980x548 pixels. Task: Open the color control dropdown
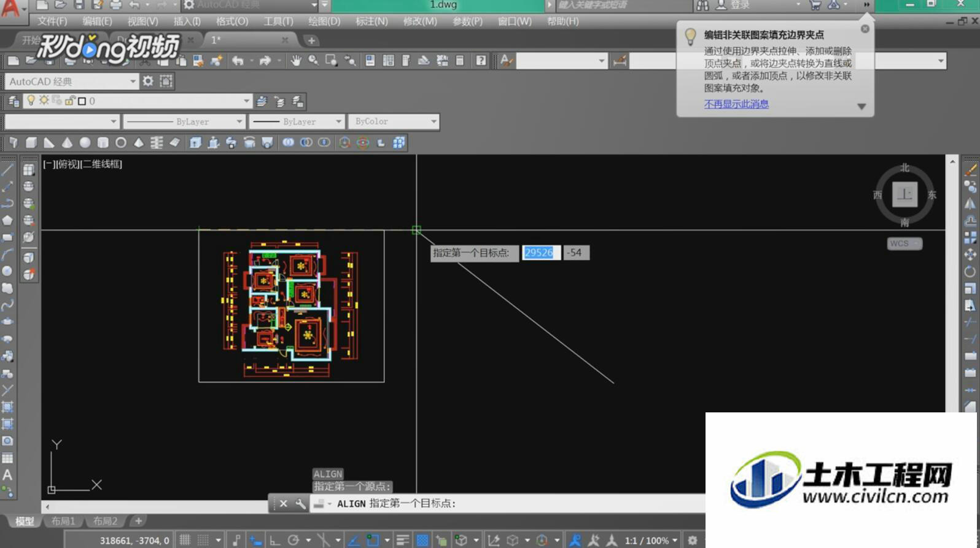pyautogui.click(x=61, y=122)
